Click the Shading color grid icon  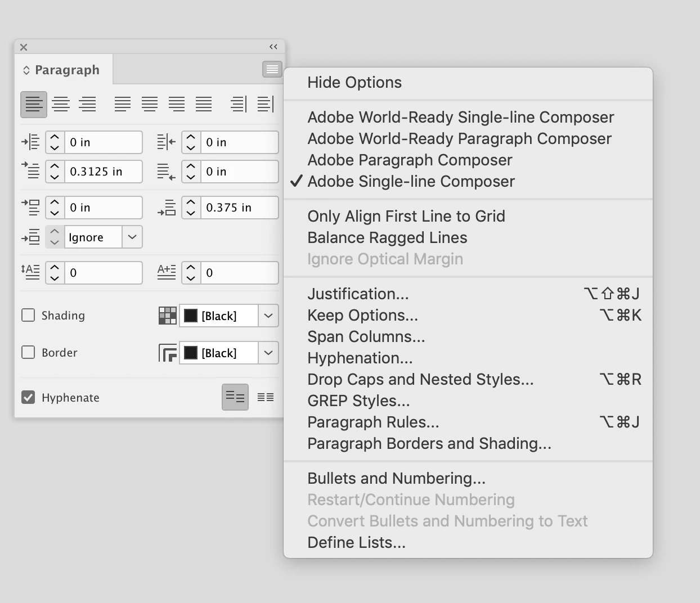click(168, 316)
